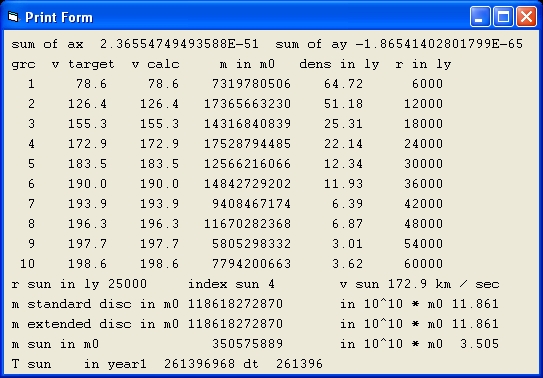Select v calc value 155.3
543x378 pixels.
tap(159, 124)
